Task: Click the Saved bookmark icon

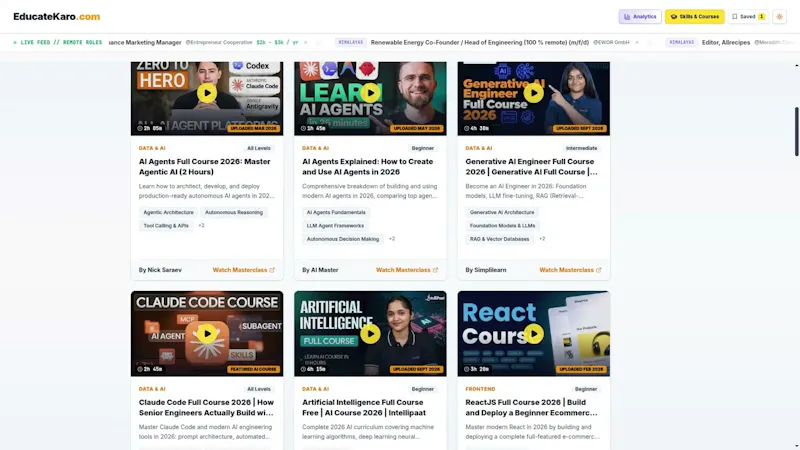Action: (735, 17)
